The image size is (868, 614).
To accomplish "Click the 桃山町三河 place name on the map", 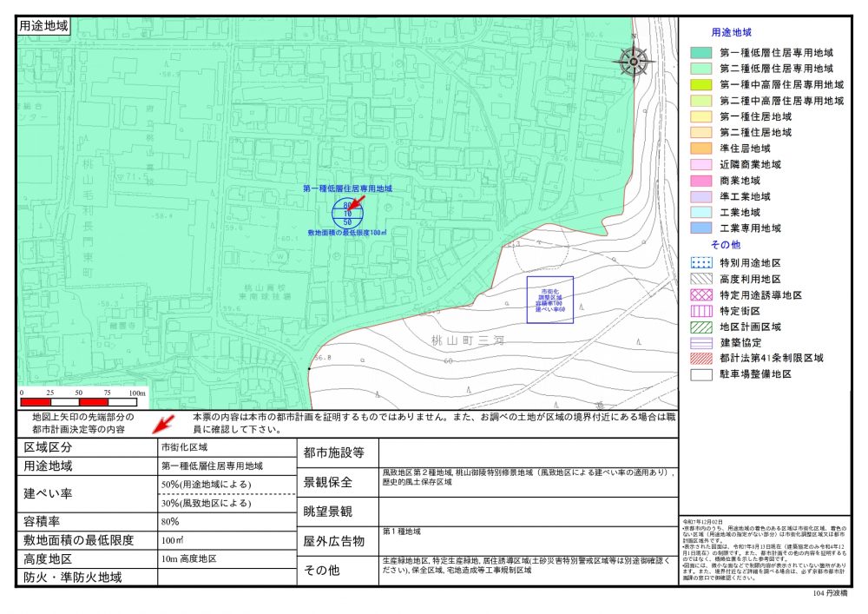I will 470,340.
